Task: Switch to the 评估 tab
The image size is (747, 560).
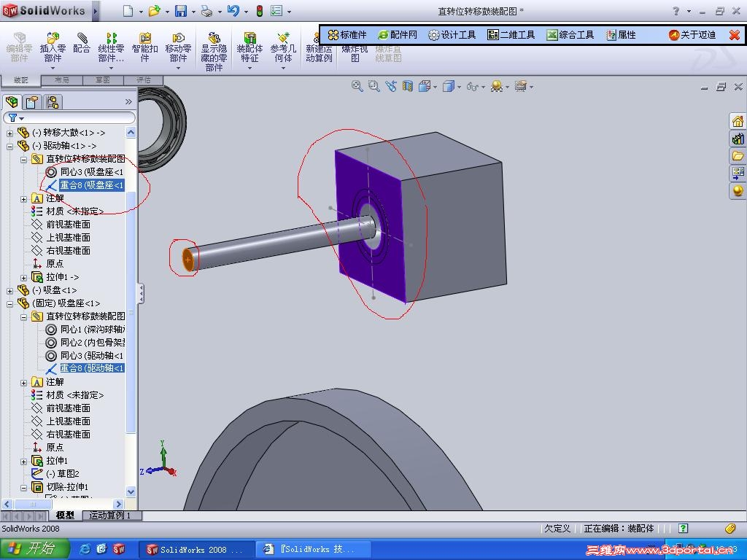Action: [x=144, y=80]
